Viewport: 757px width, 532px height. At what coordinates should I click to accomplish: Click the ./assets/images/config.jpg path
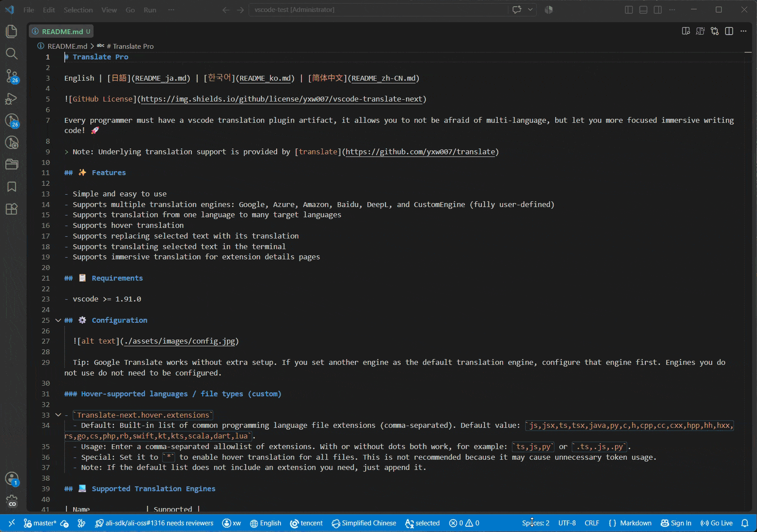click(179, 341)
